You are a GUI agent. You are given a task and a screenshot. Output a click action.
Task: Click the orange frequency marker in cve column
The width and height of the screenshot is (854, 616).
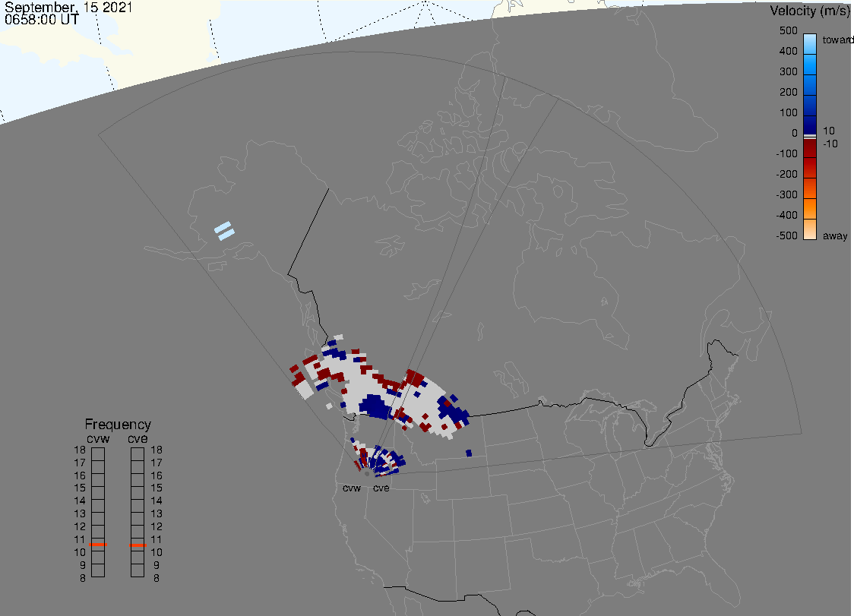(138, 545)
